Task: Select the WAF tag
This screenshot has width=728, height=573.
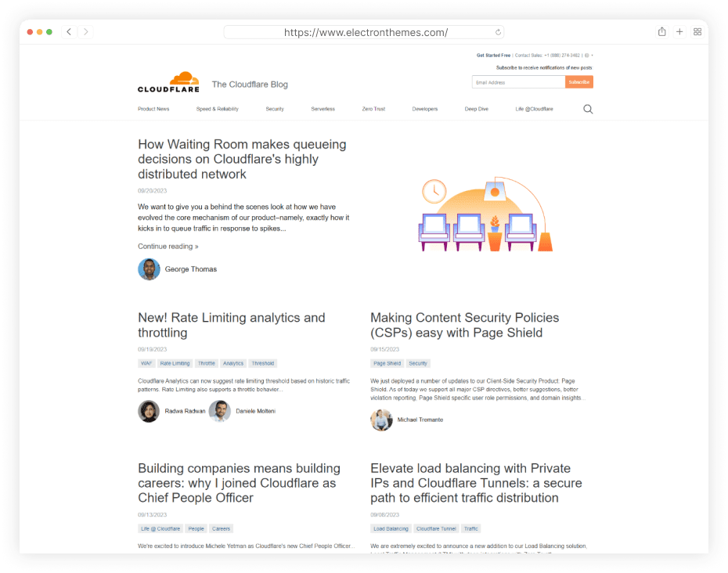Action: 146,363
